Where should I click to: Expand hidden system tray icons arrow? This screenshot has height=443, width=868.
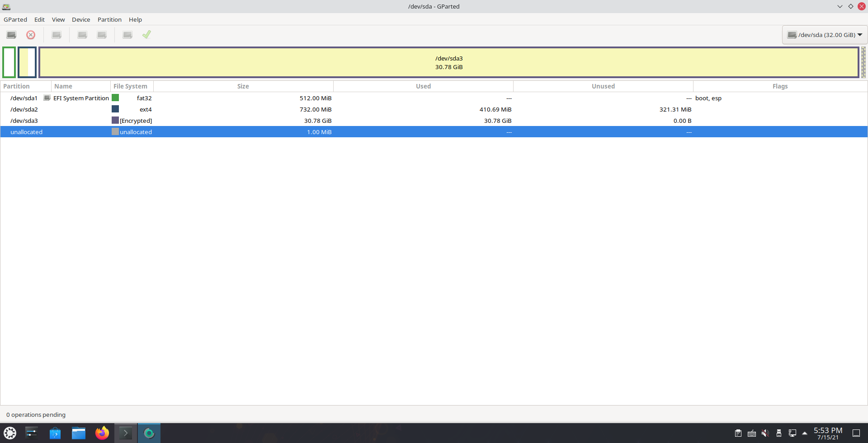[x=805, y=433]
